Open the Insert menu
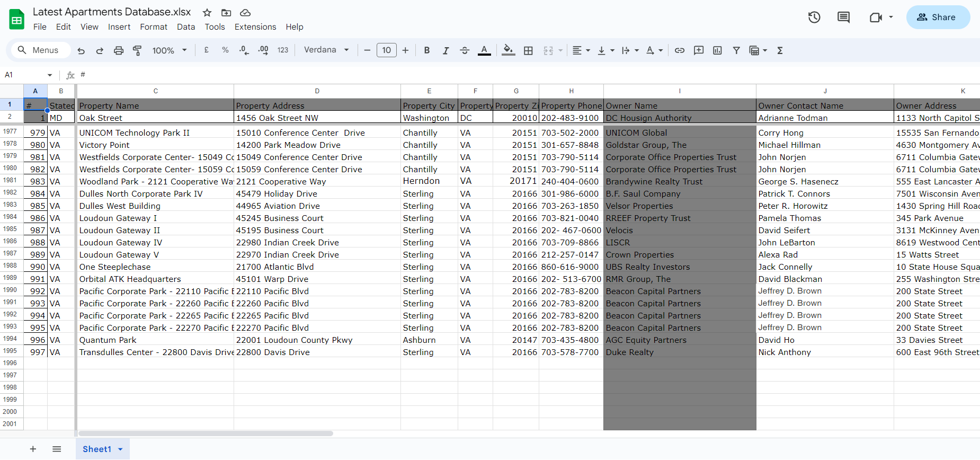The image size is (980, 460). coord(119,27)
